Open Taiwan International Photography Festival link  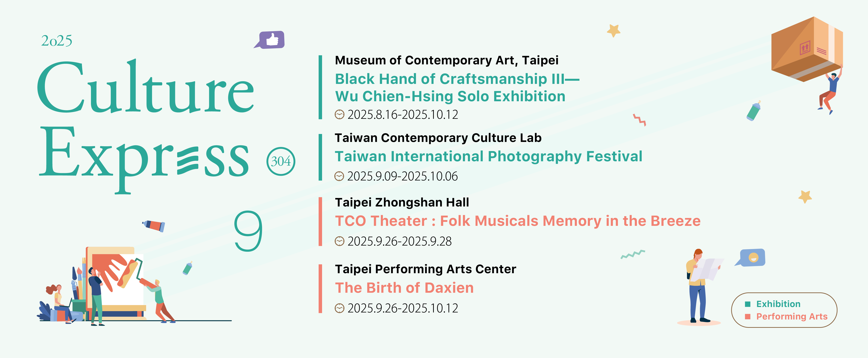pyautogui.click(x=489, y=156)
